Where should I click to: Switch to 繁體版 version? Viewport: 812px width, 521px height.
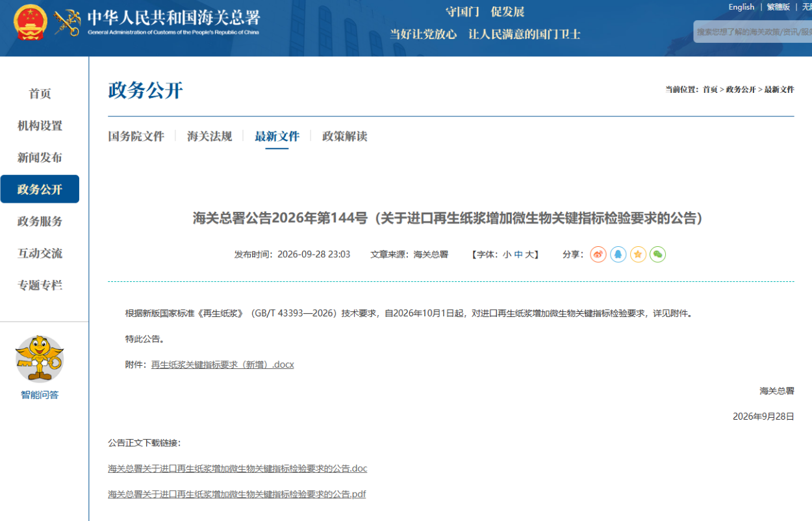point(778,7)
